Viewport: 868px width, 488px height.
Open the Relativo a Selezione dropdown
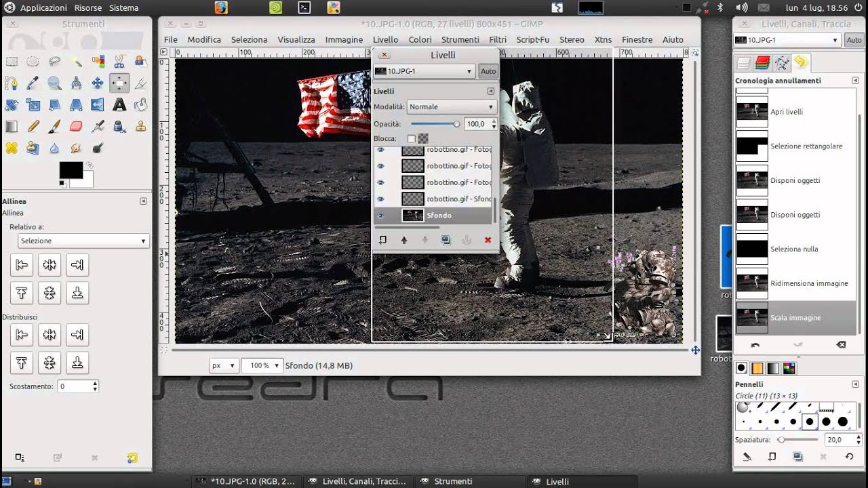83,241
